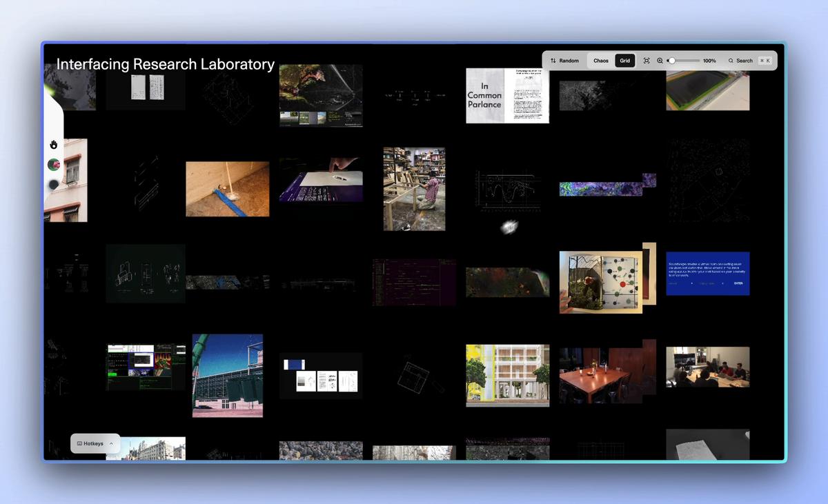Image resolution: width=828 pixels, height=504 pixels.
Task: Click the flower avatar circle in sidebar
Action: 54,165
